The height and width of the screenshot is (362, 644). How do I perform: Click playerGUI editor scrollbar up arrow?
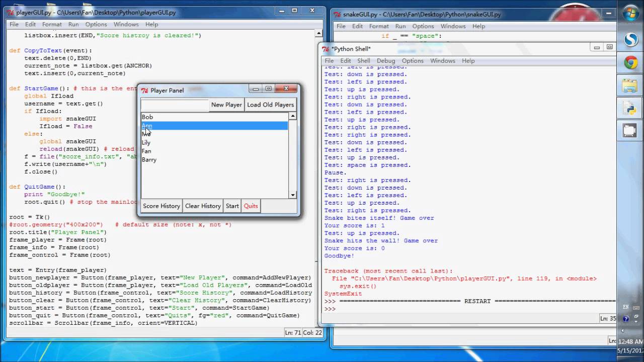click(x=318, y=33)
